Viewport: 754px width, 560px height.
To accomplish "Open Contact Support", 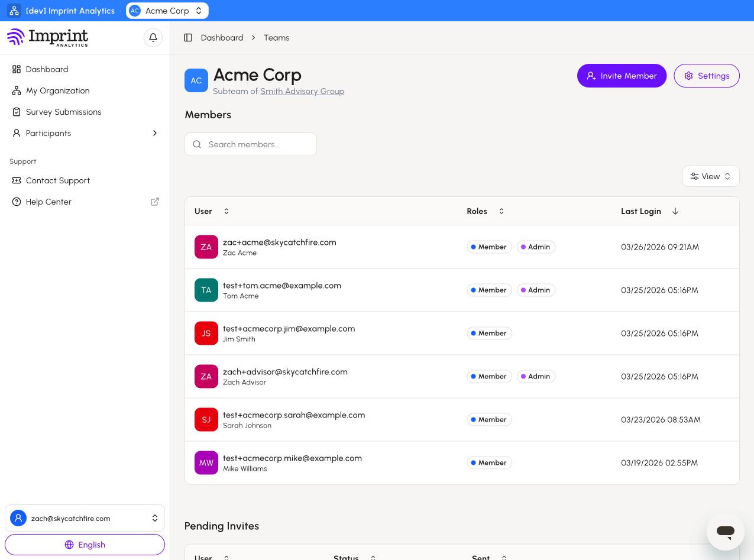I will click(85, 180).
